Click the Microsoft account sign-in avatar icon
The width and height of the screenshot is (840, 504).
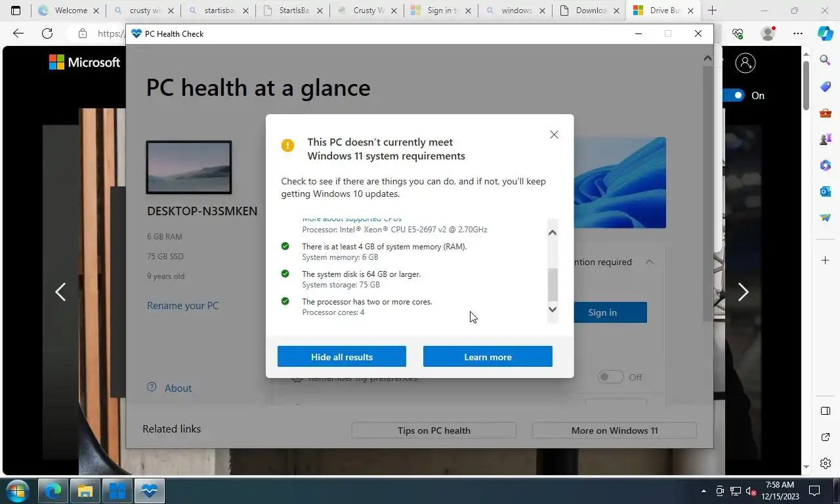point(745,63)
